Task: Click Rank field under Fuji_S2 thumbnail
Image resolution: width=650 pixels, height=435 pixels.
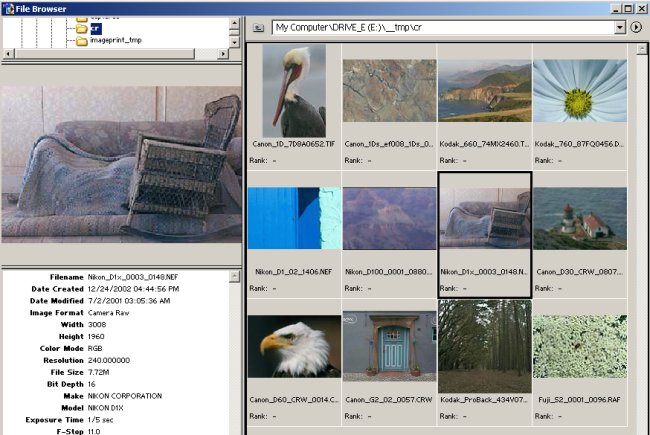Action: (548, 416)
